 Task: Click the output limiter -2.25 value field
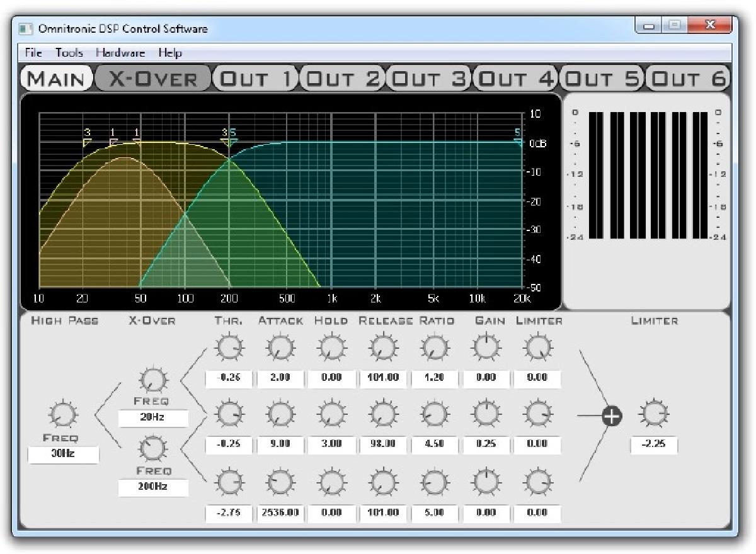coord(654,444)
